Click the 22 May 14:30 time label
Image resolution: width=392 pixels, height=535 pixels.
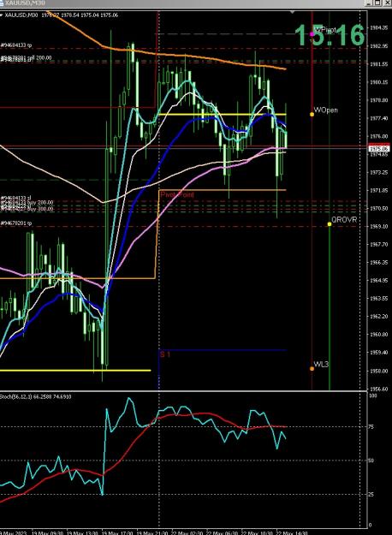tap(291, 532)
